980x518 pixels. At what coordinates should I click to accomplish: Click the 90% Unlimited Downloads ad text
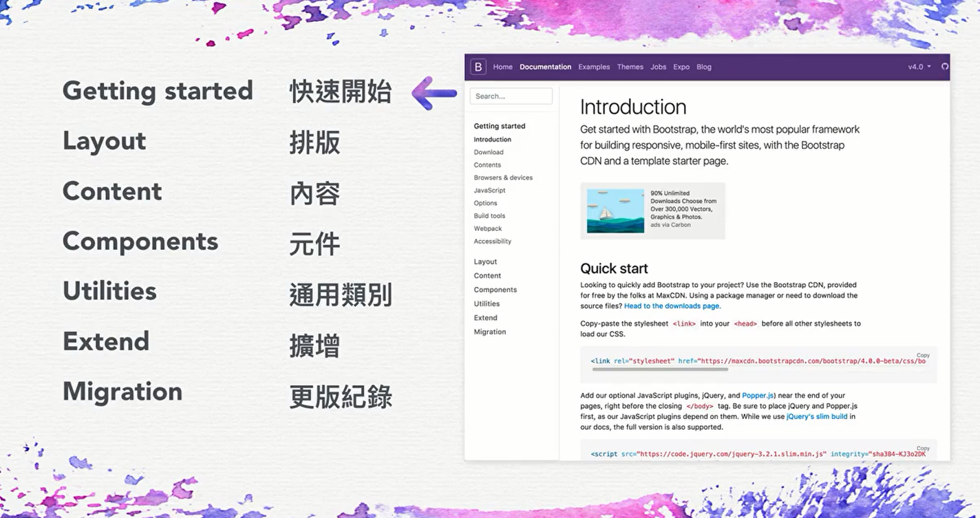click(683, 205)
